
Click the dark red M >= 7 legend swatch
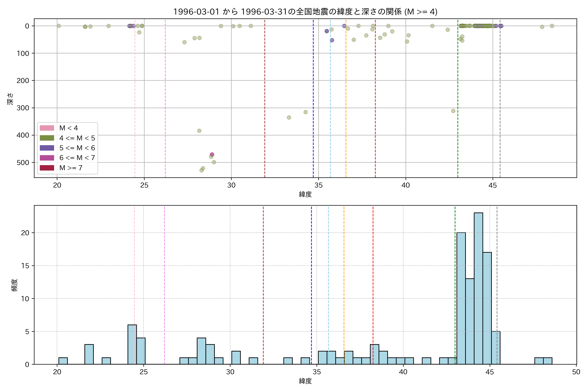(47, 168)
